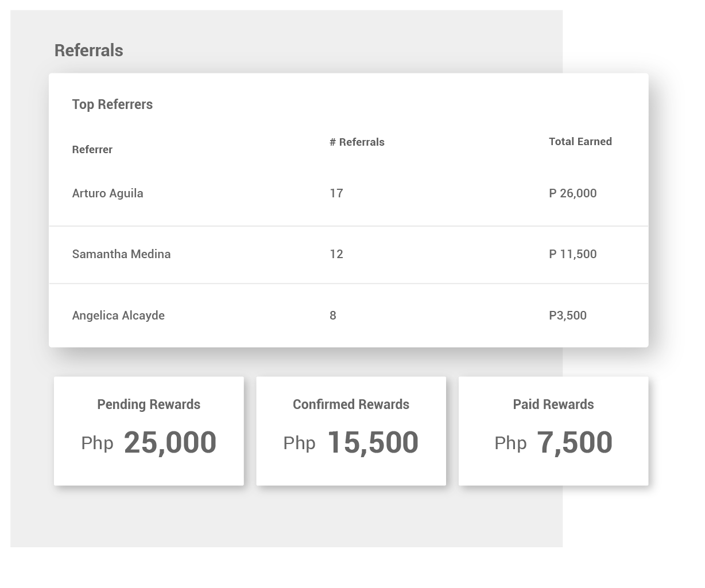
Task: Sort by the # Referrals column header
Action: [357, 142]
